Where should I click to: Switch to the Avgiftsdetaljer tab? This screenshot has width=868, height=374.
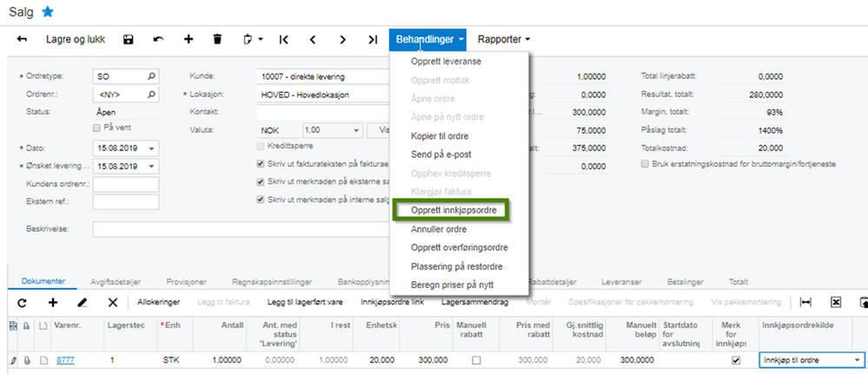[x=116, y=281]
